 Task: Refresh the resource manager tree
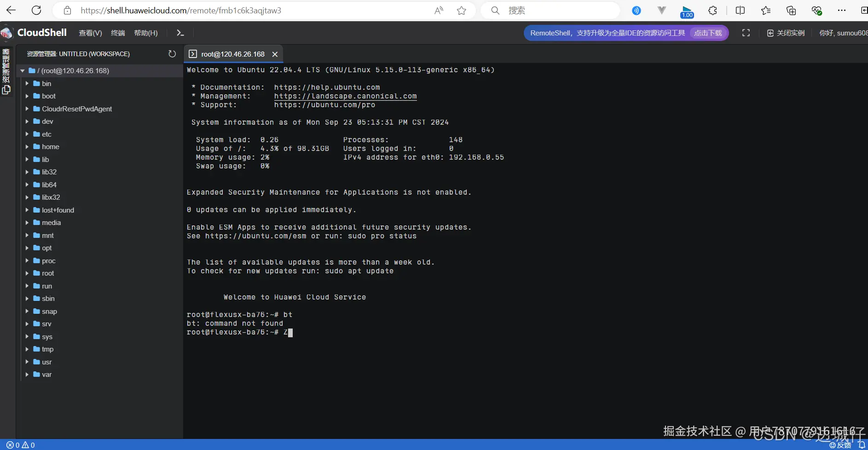pyautogui.click(x=172, y=54)
